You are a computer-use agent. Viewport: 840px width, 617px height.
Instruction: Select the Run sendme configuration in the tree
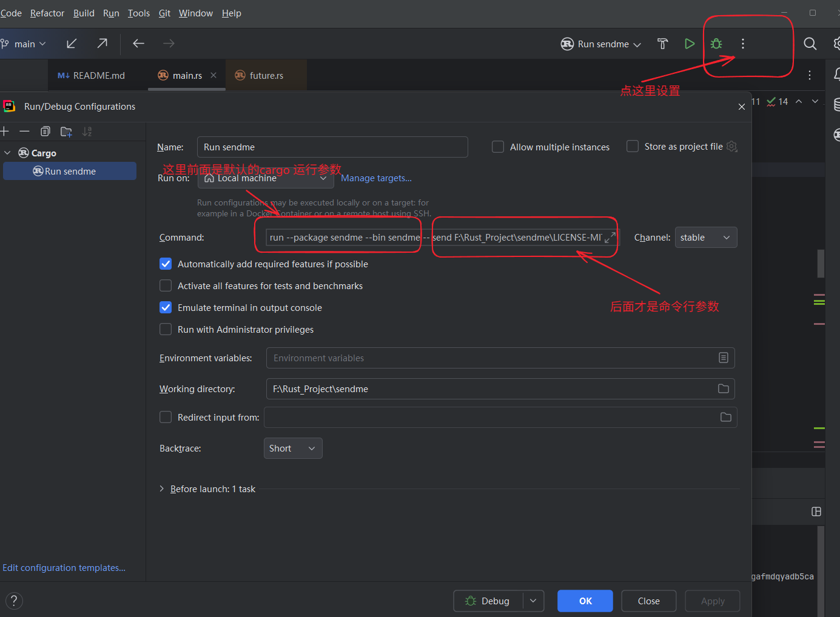point(70,171)
